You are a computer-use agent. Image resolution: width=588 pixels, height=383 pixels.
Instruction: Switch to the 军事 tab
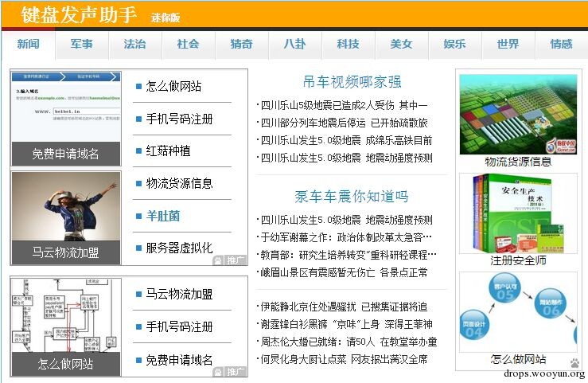(82, 45)
